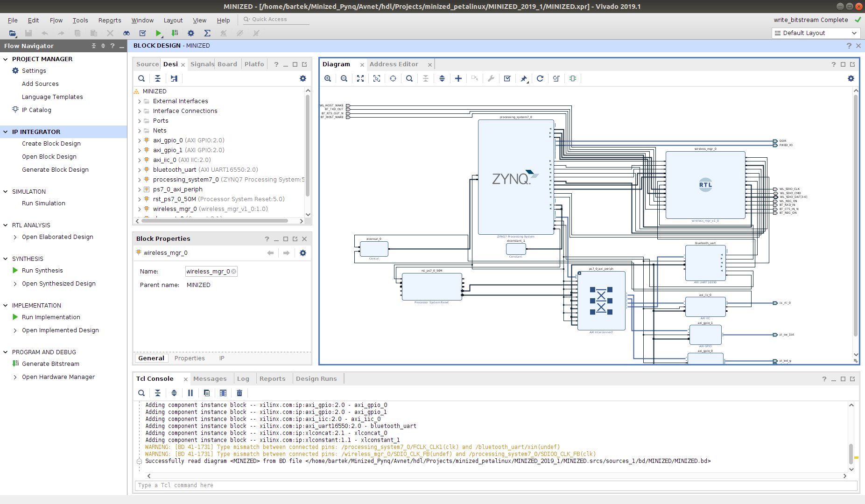Open Design panel settings gear
This screenshot has height=504, width=865.
point(303,78)
